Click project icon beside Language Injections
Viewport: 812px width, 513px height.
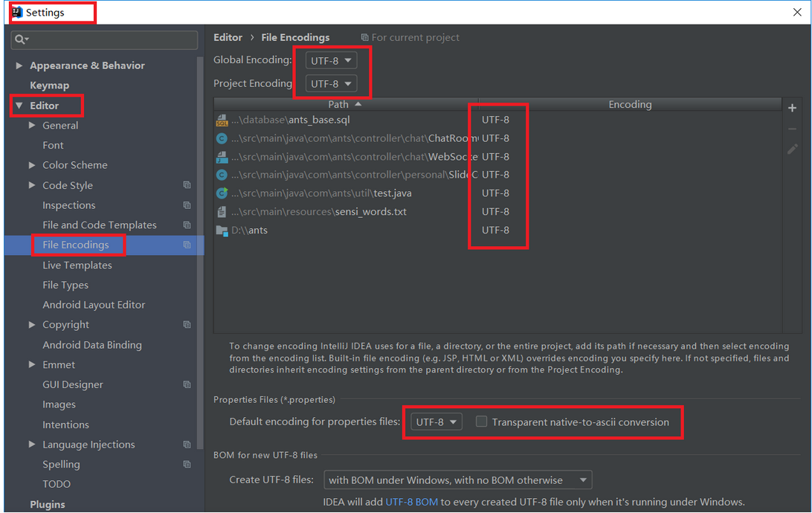(x=187, y=444)
